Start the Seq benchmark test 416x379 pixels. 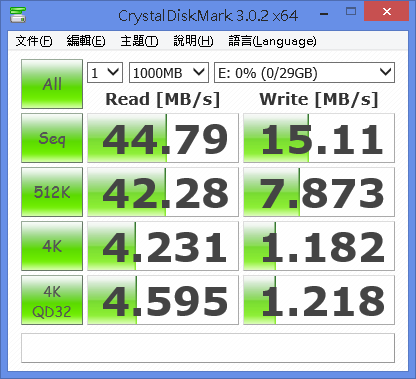coord(52,138)
